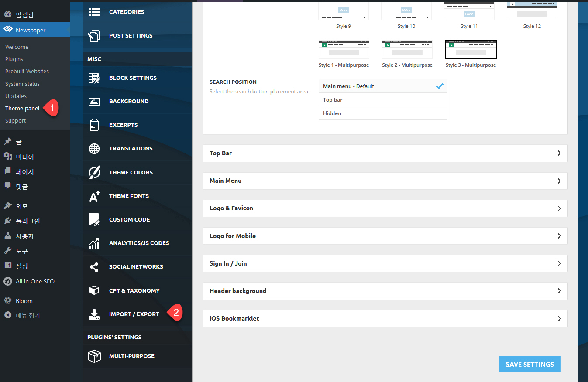Click the Custom Code icon
This screenshot has width=588, height=382.
94,219
